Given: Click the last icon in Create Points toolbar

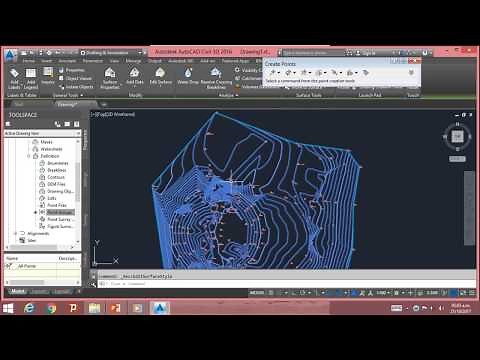Looking at the screenshot, I should [366, 72].
